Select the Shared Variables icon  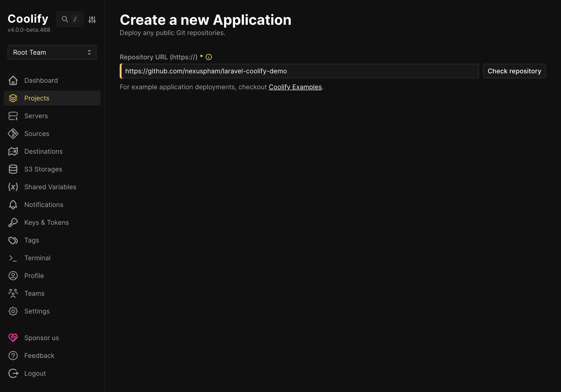[x=13, y=187]
